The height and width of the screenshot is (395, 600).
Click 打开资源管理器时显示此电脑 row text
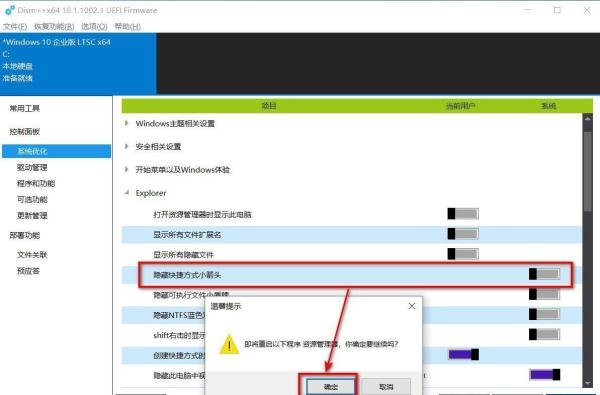coord(202,214)
